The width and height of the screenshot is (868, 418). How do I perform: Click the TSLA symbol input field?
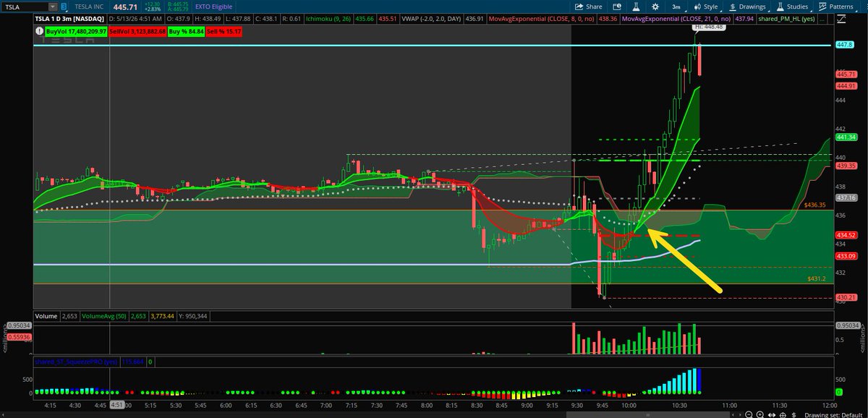pyautogui.click(x=24, y=6)
